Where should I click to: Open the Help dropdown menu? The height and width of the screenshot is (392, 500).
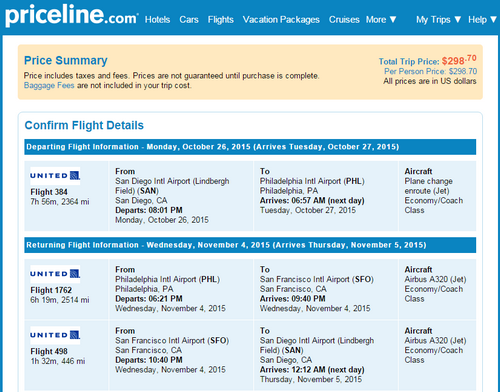(x=482, y=20)
